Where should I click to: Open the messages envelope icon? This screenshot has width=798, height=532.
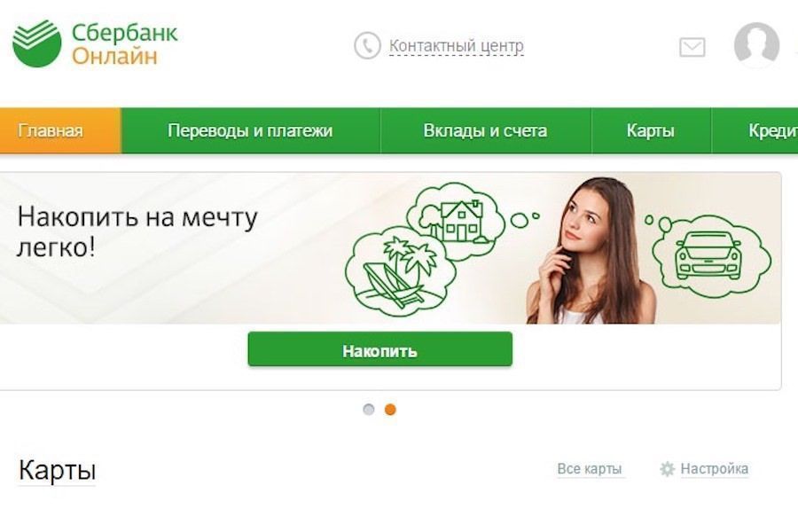point(692,47)
